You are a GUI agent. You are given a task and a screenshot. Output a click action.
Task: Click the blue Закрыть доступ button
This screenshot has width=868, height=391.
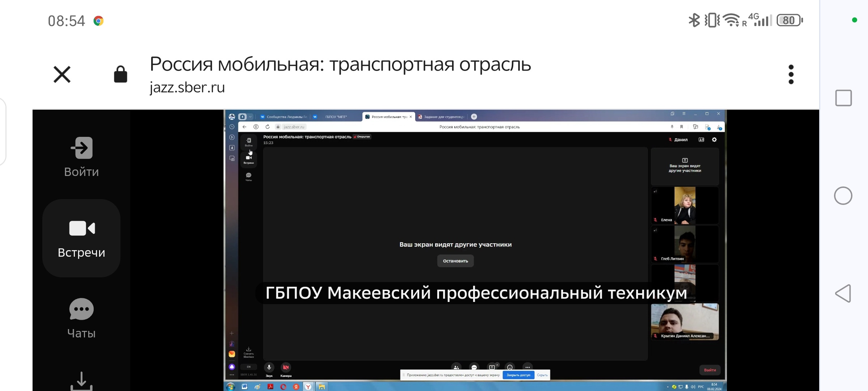tap(518, 375)
